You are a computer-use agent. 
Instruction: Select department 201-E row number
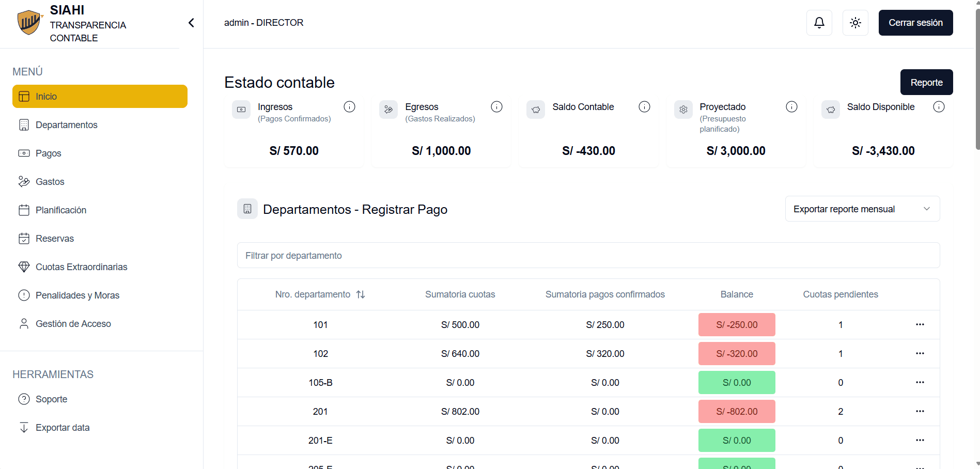click(x=320, y=441)
